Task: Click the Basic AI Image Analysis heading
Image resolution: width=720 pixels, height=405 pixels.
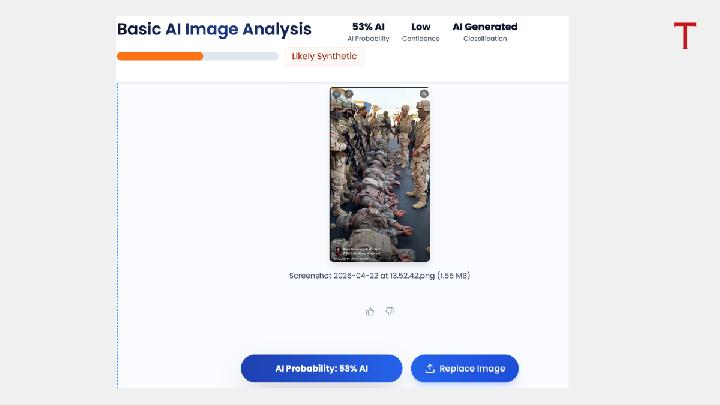Action: [x=214, y=29]
